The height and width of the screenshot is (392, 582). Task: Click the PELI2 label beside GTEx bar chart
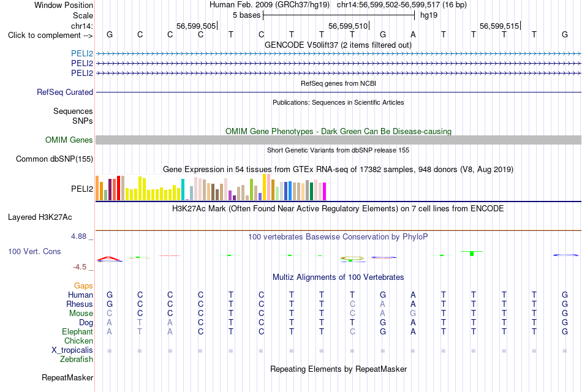click(82, 189)
